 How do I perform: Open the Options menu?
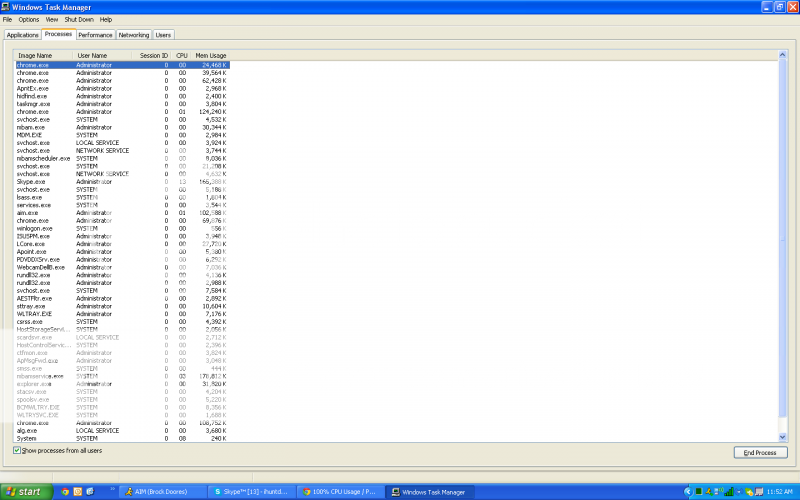29,19
